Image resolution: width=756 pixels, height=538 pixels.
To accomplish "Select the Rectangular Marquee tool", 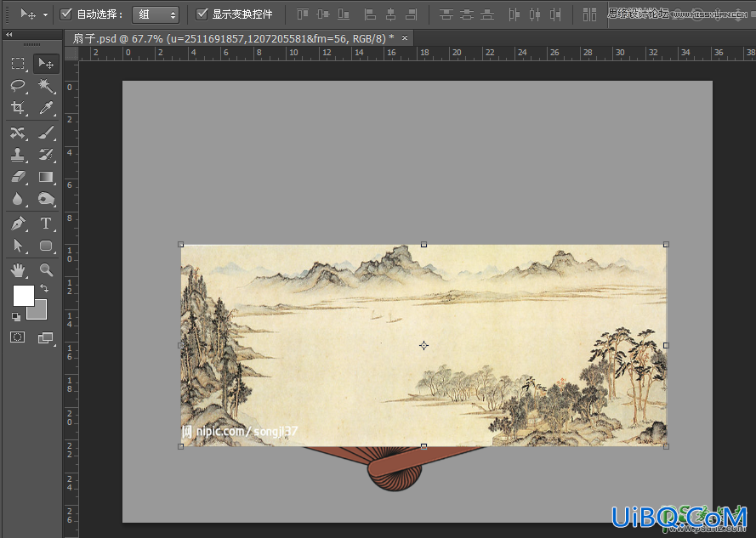I will click(18, 64).
